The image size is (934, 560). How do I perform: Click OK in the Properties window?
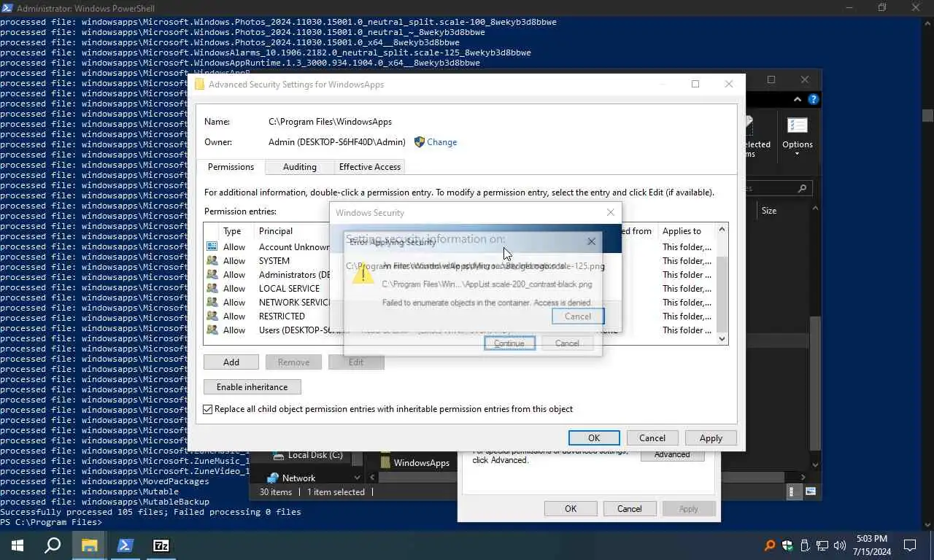pos(571,509)
